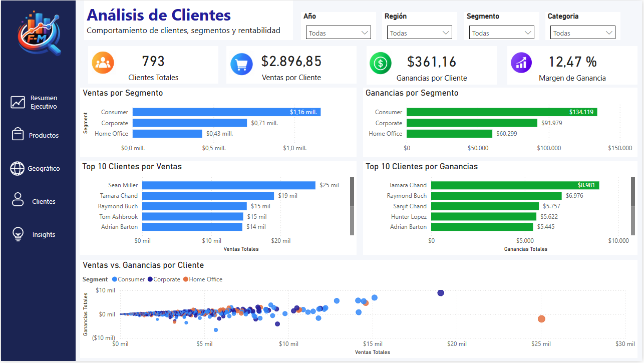Click the 12,47 % Margen de Ganancia value

(572, 62)
